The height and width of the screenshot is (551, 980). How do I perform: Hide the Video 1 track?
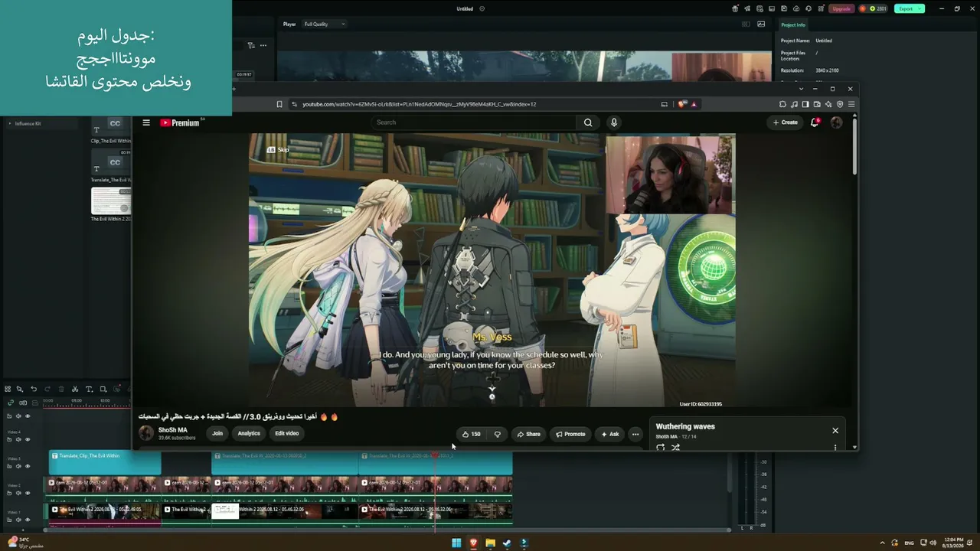click(28, 520)
